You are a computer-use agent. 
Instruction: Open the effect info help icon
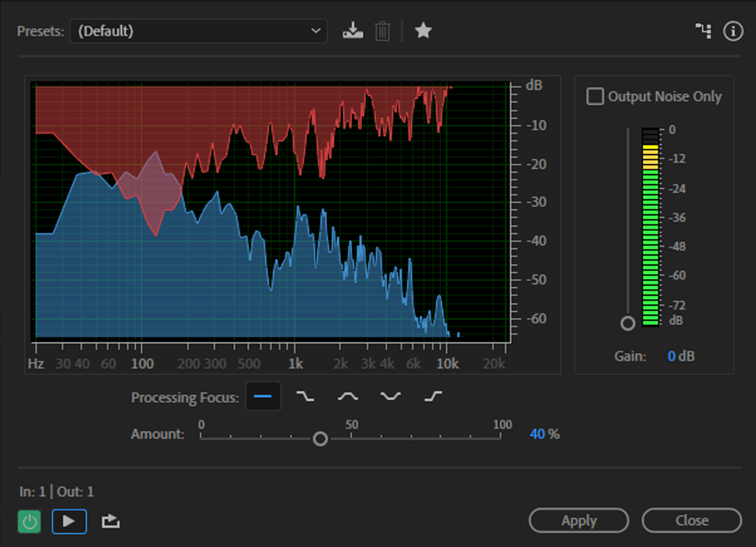coord(733,31)
